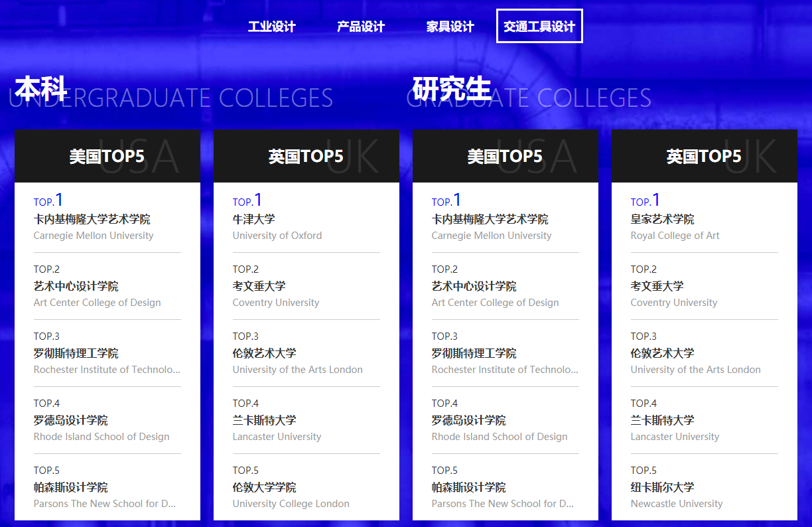Click the 'University of Oxford' English name
This screenshot has height=527, width=812.
(x=277, y=236)
